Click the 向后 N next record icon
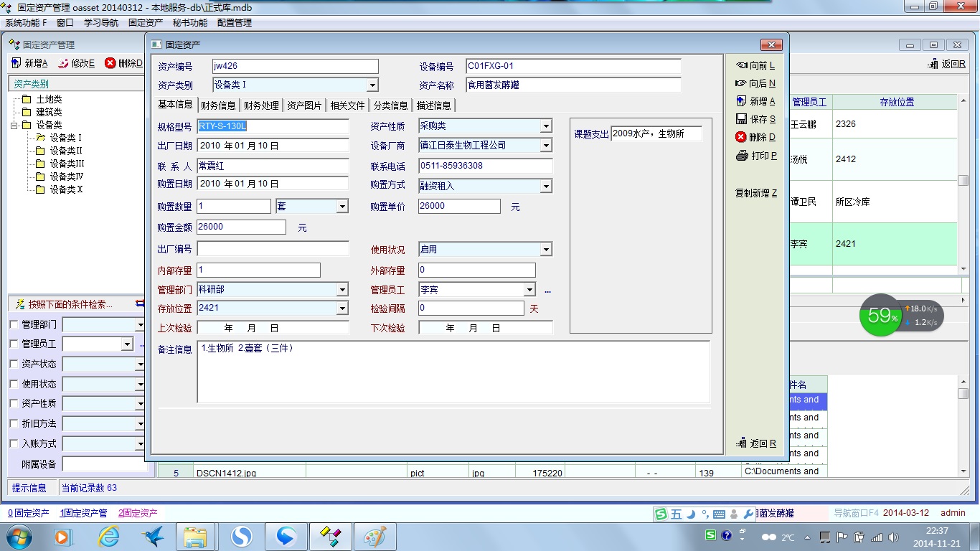980x551 pixels. [x=742, y=83]
